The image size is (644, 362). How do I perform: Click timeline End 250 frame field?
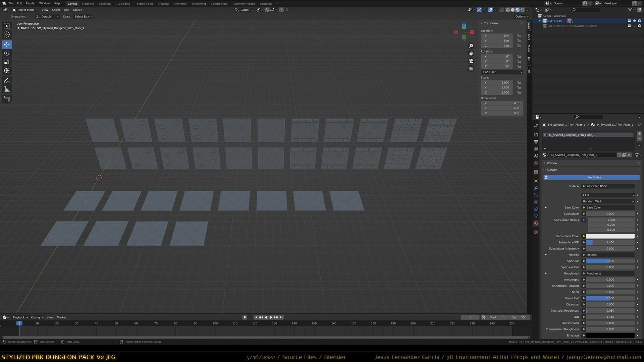(519, 317)
